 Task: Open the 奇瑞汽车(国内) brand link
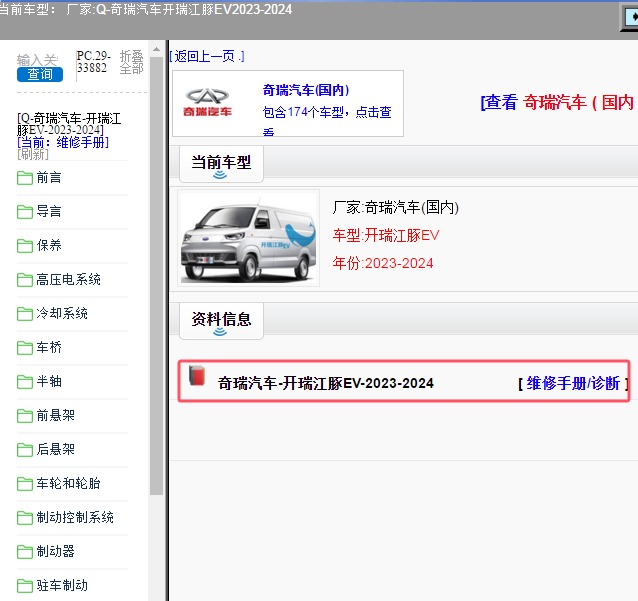pos(306,90)
